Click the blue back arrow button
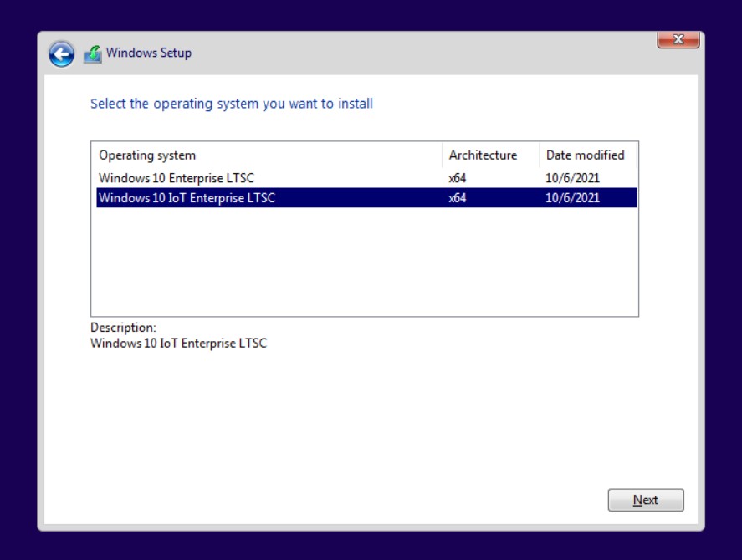This screenshot has height=560, width=742. 61,53
